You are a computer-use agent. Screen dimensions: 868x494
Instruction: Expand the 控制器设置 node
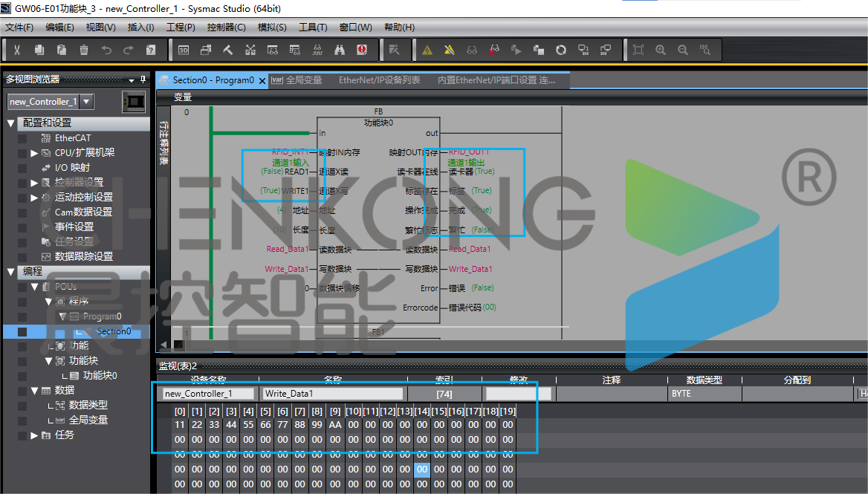coord(34,183)
